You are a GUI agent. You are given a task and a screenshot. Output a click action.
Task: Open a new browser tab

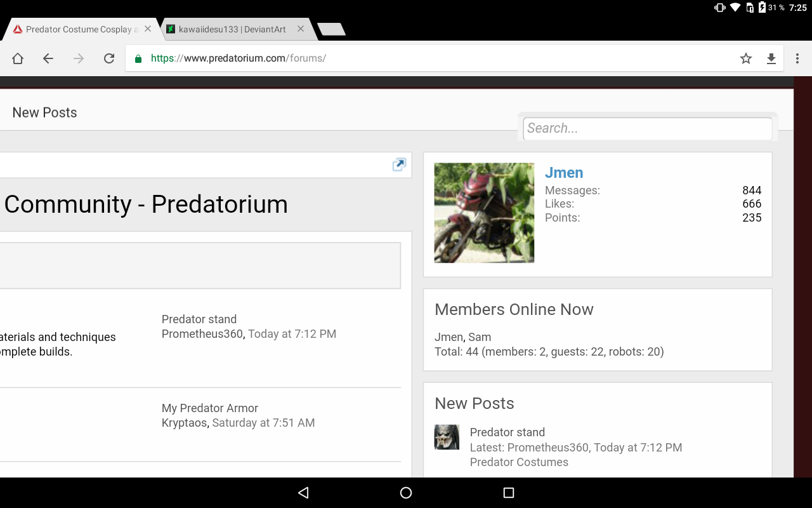coord(331,29)
